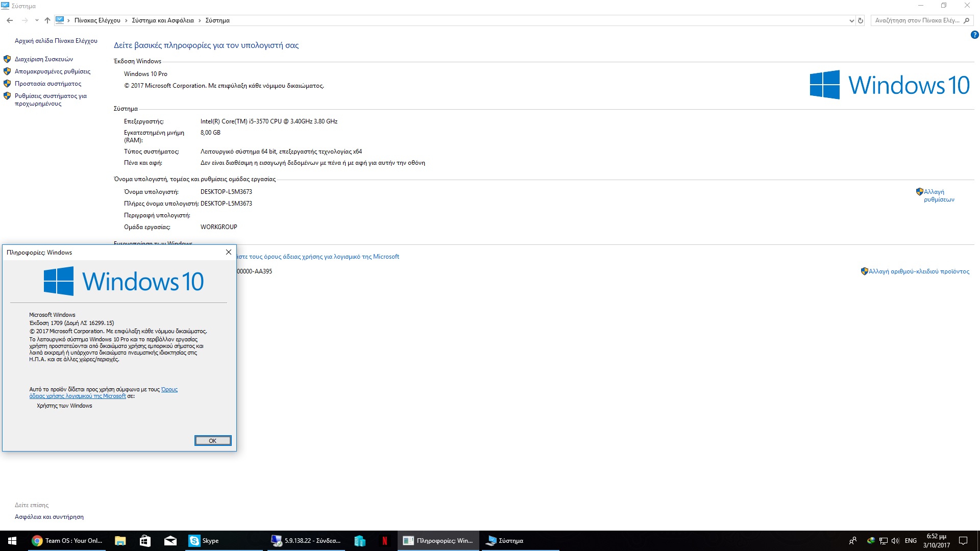Screen dimensions: 980x551
Task: Switch ENG input language indicator
Action: pos(911,541)
